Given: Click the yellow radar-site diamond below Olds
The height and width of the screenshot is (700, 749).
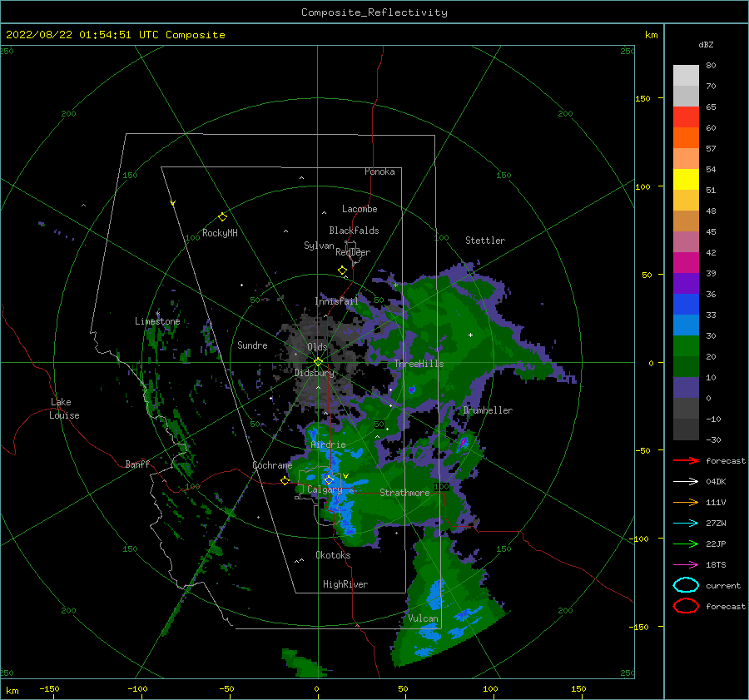Looking at the screenshot, I should (318, 362).
